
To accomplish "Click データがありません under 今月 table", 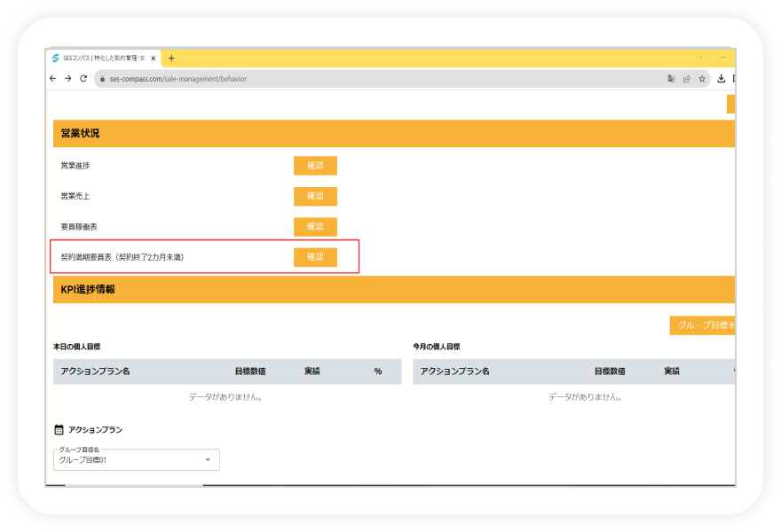I will pos(585,397).
